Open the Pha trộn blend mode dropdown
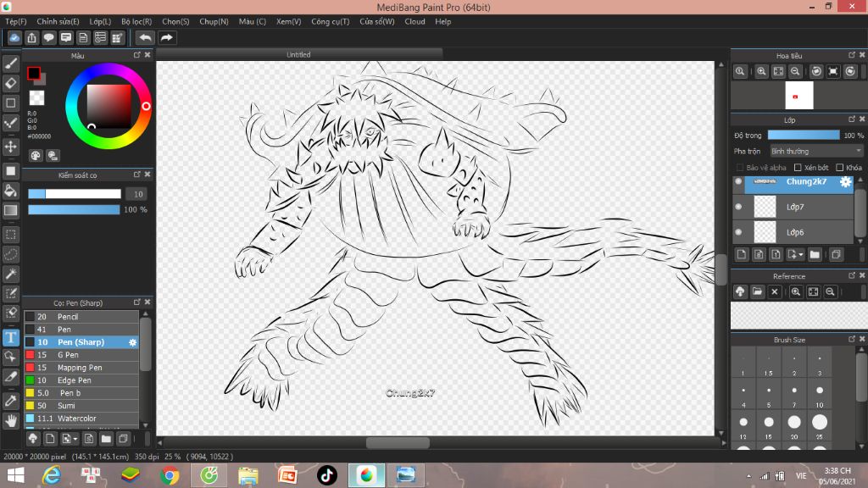This screenshot has width=868, height=488. 816,151
